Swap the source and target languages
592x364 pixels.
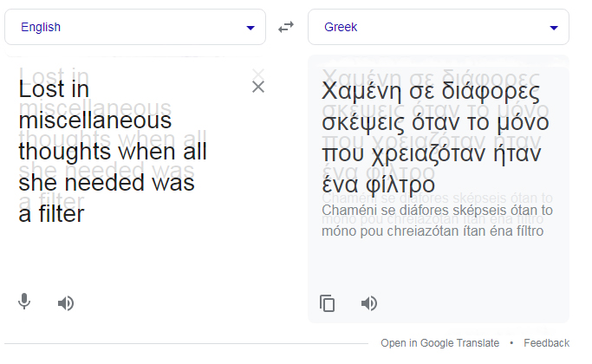286,28
